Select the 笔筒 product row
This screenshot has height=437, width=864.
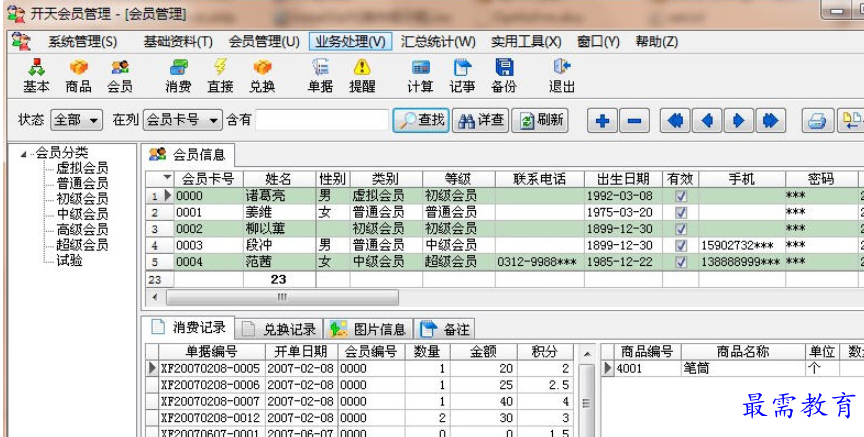coord(732,368)
